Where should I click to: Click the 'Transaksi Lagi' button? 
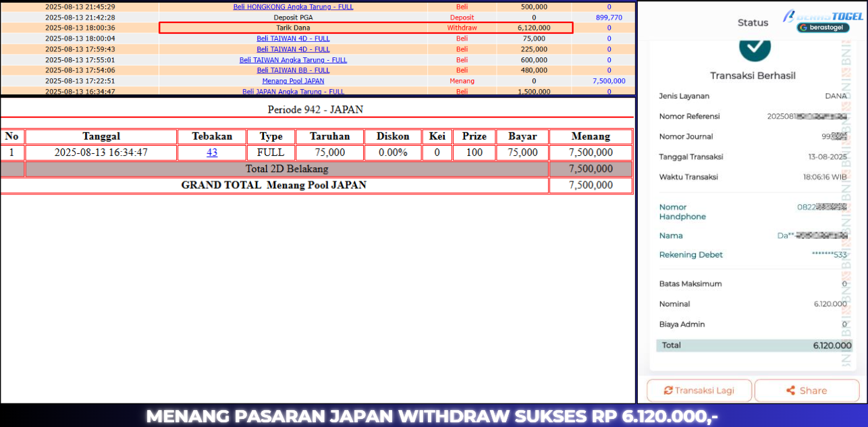click(699, 390)
